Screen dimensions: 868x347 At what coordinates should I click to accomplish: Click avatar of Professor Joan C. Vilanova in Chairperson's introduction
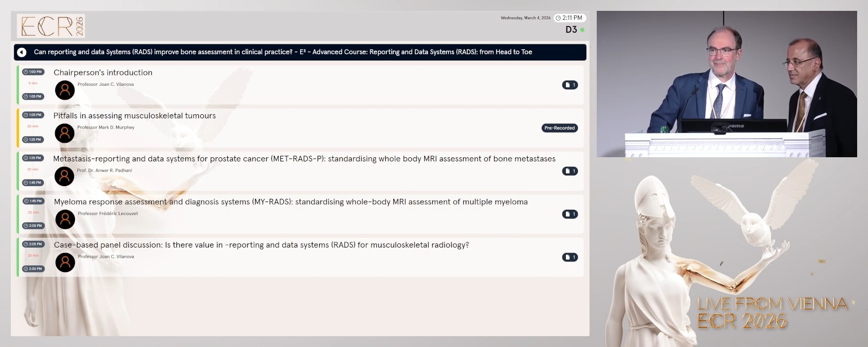[x=65, y=90]
